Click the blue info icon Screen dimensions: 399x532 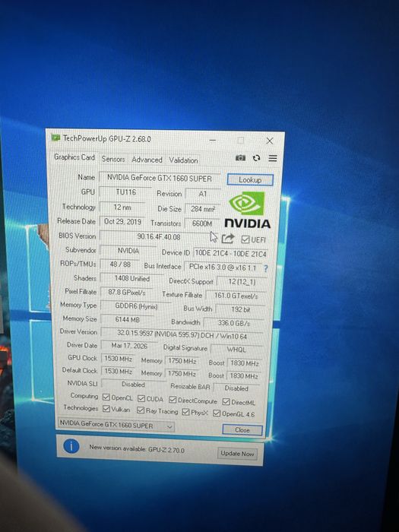pyautogui.click(x=71, y=447)
